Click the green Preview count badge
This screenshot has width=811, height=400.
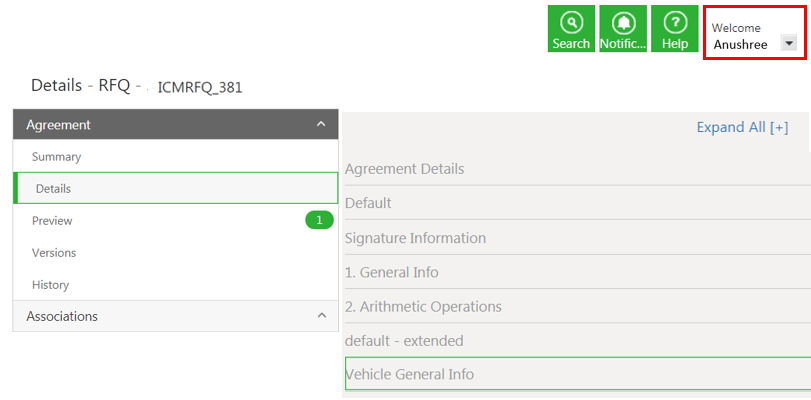point(319,220)
